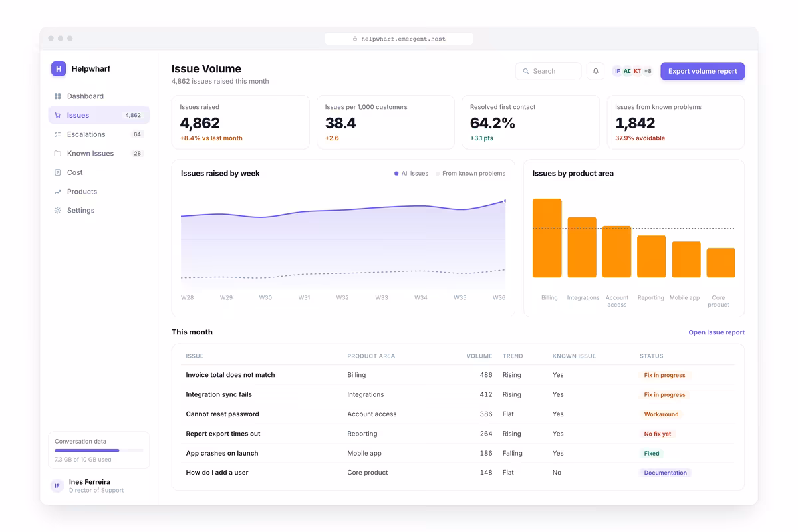Click the Workaround status badge
Viewport: 798px width, 532px height.
point(661,414)
